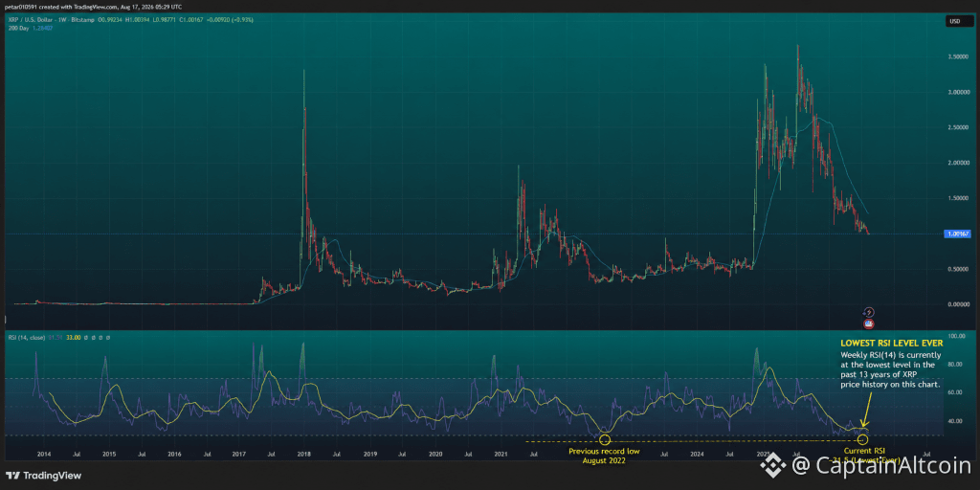Click the yellow RSI value 33.00

[x=74, y=338]
